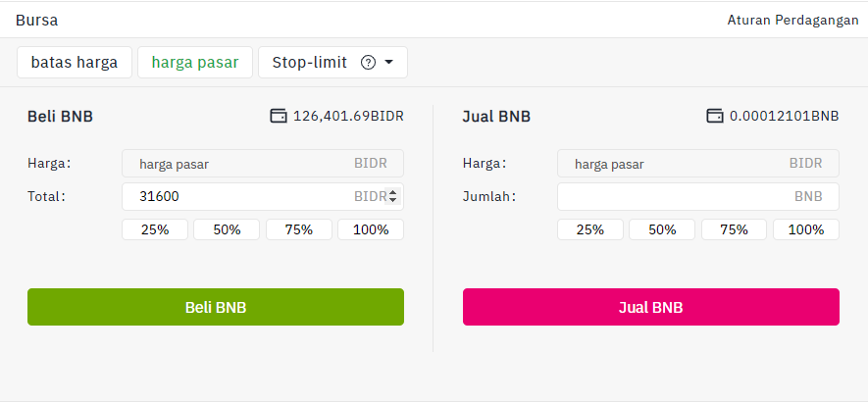
Task: Expand the Stop-limit dropdown arrow
Action: coord(389,63)
